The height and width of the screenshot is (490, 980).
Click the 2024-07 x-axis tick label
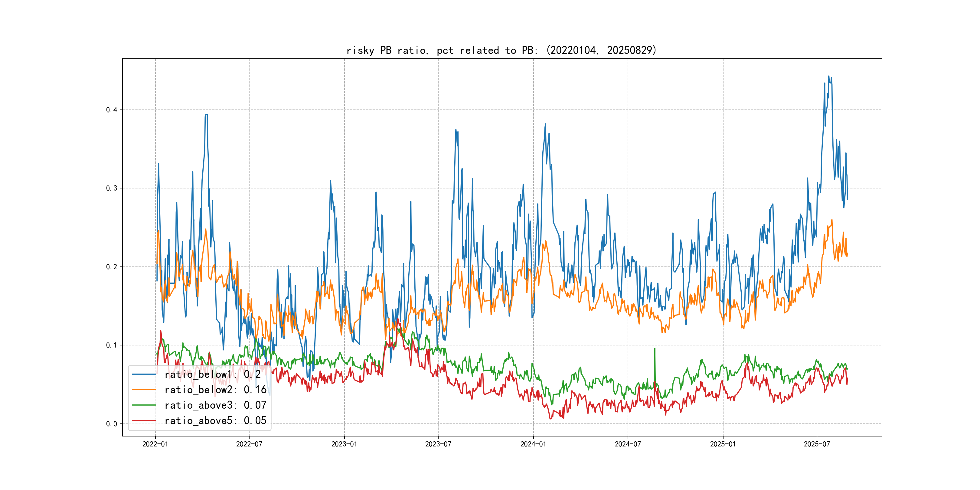(x=628, y=444)
